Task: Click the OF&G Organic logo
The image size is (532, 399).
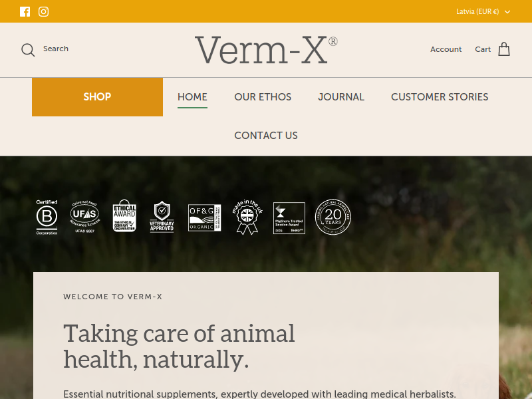Action: click(x=205, y=218)
